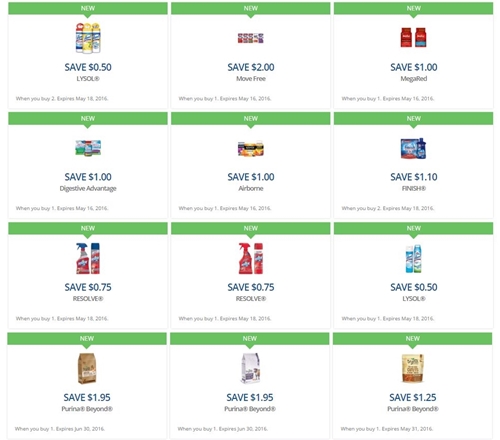Click SAVE $2.00 Move Free offer text
Viewport: 500px width, 440px height.
[x=251, y=67]
